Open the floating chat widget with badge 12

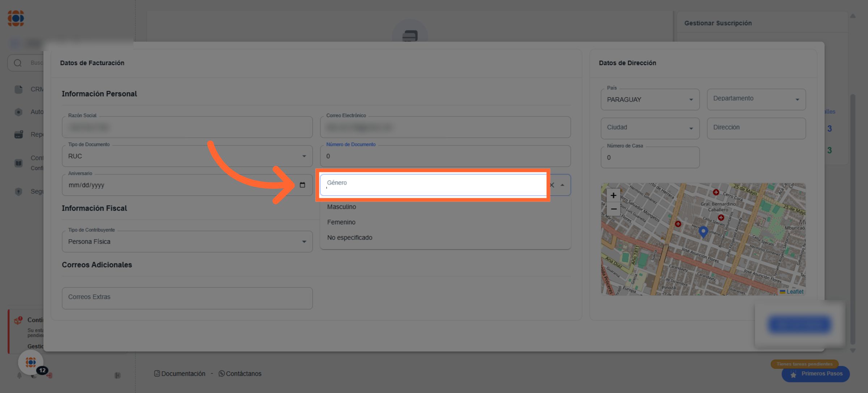31,362
